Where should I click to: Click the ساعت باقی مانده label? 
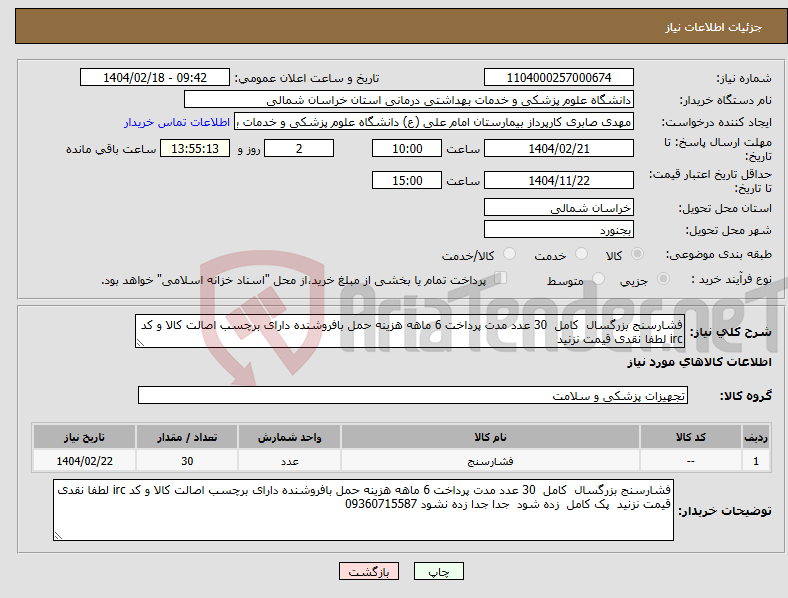[111, 149]
